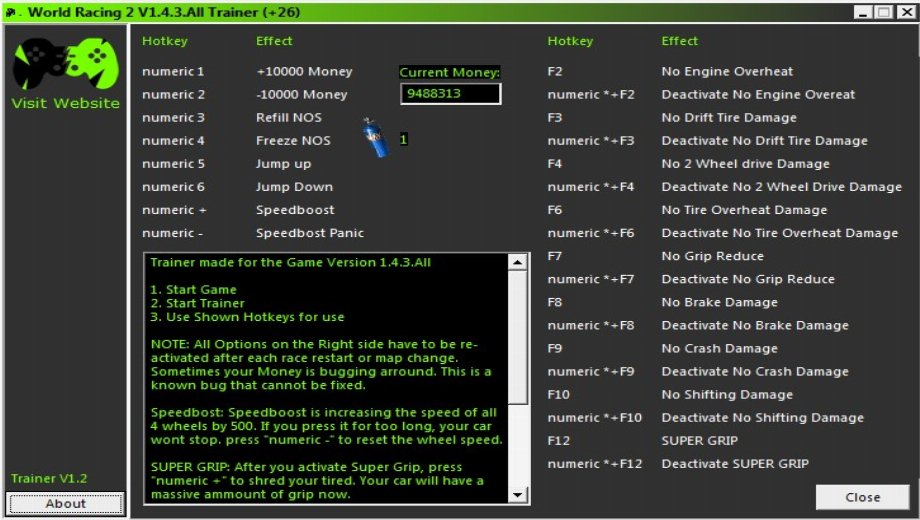This screenshot has height=520, width=920.
Task: Click the scrollbar up arrow in notes
Action: pos(517,262)
